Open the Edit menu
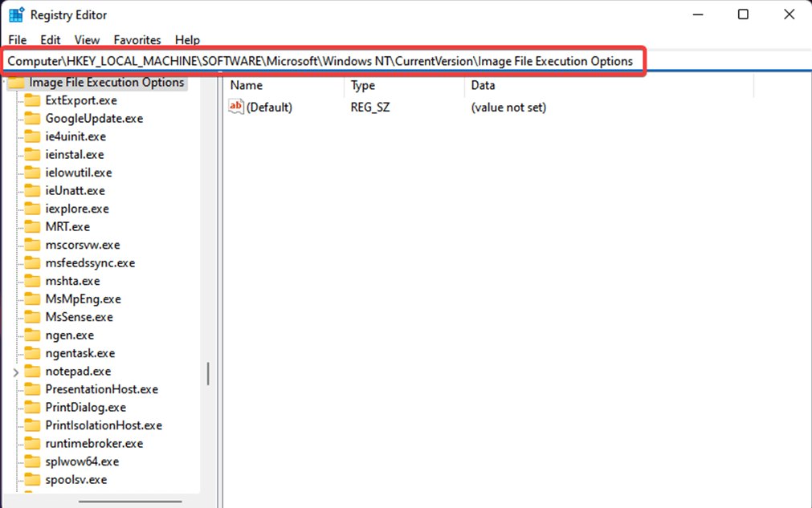Viewport: 812px width, 508px height. (x=51, y=40)
